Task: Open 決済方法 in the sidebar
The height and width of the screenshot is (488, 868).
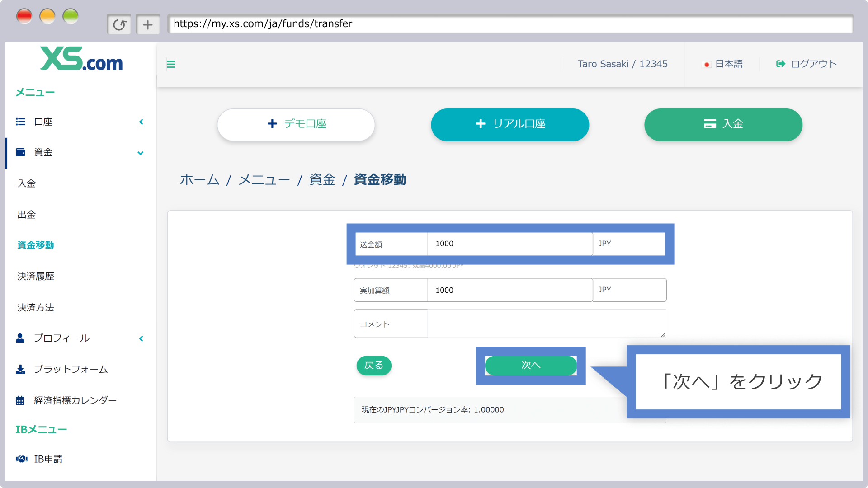Action: [x=36, y=307]
